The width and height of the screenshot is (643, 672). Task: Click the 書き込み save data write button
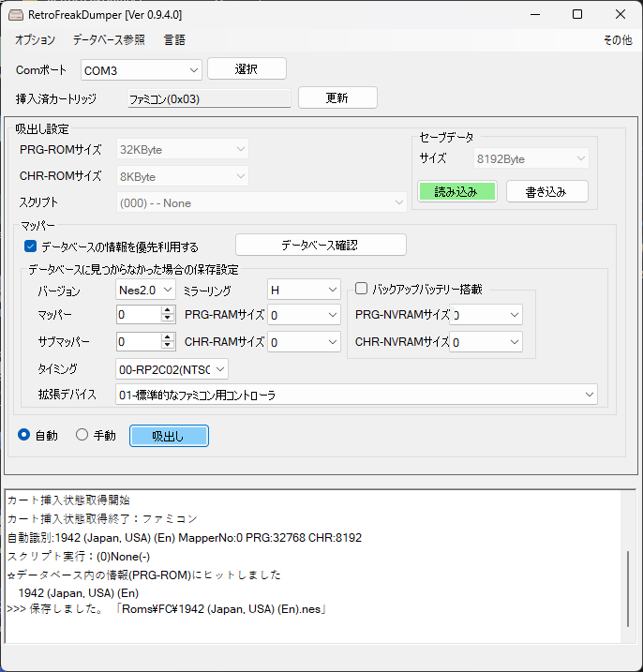coord(547,191)
